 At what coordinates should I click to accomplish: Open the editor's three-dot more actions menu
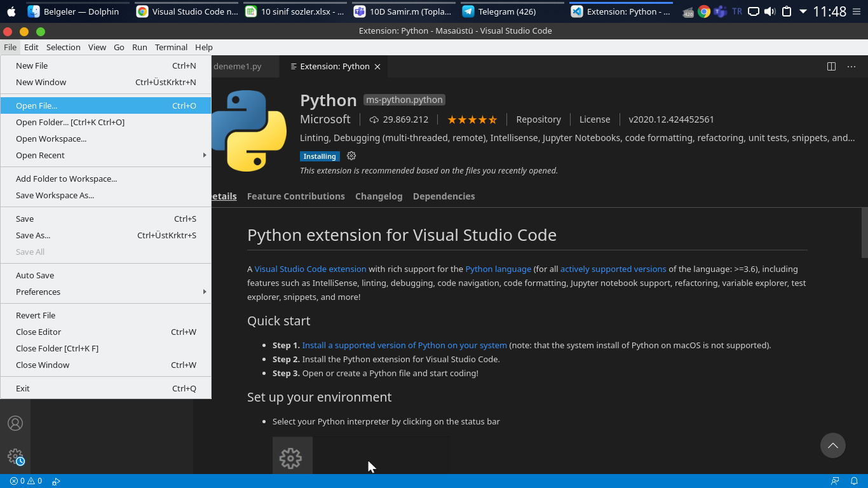coord(851,66)
